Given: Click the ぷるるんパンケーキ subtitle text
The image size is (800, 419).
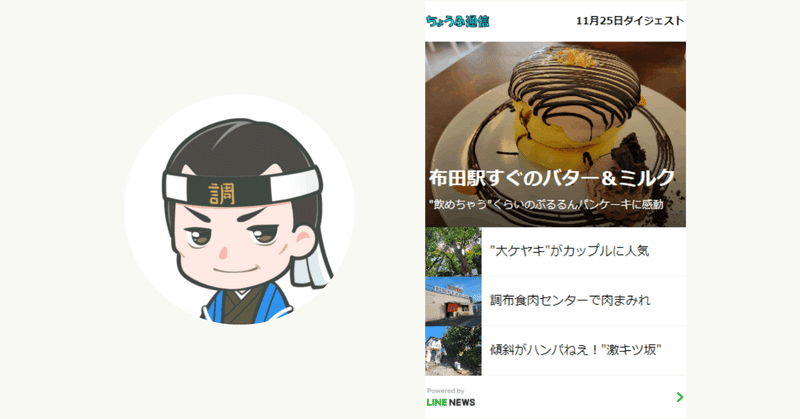Looking at the screenshot, I should coord(546,204).
